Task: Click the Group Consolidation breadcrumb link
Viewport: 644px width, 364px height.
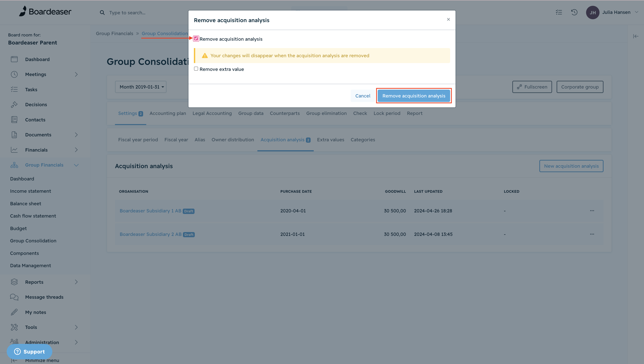Action: tap(165, 34)
